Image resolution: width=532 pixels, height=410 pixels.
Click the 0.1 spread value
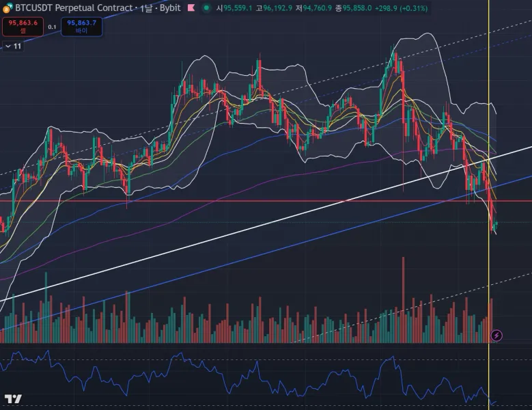click(52, 27)
